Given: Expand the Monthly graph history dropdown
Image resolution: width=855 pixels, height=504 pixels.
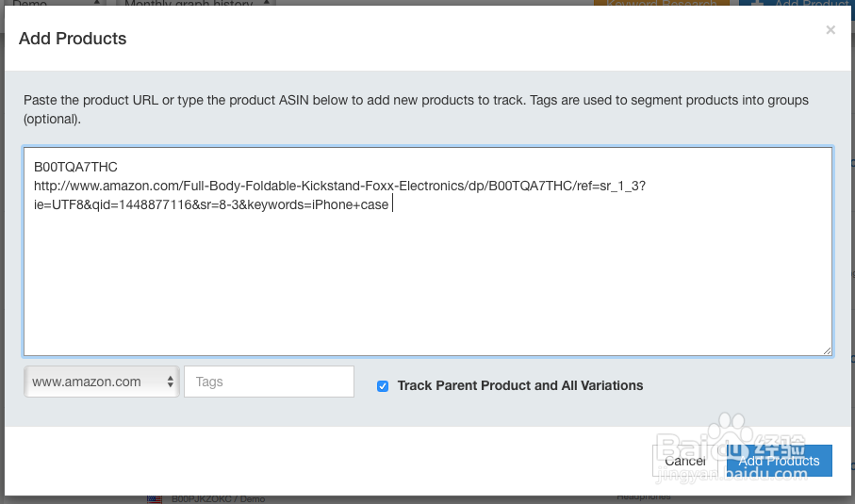Looking at the screenshot, I should click(195, 3).
